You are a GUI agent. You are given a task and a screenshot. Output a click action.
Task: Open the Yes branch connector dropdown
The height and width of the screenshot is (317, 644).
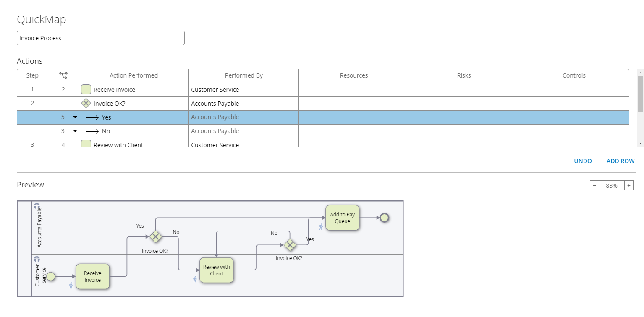[75, 117]
